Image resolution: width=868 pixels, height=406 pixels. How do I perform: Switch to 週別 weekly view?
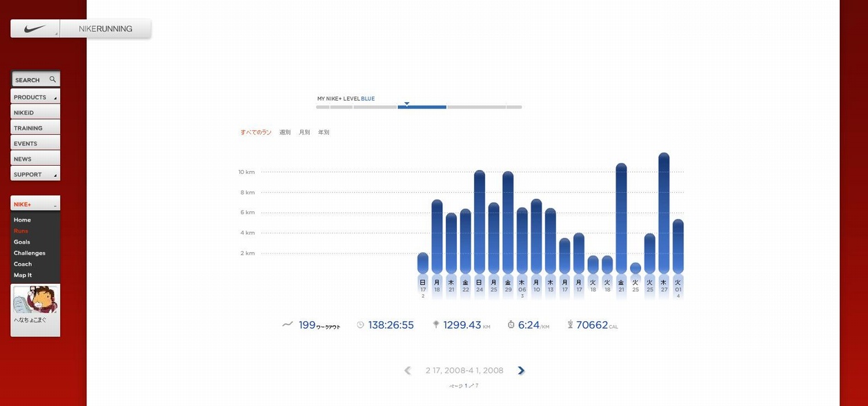tap(285, 132)
